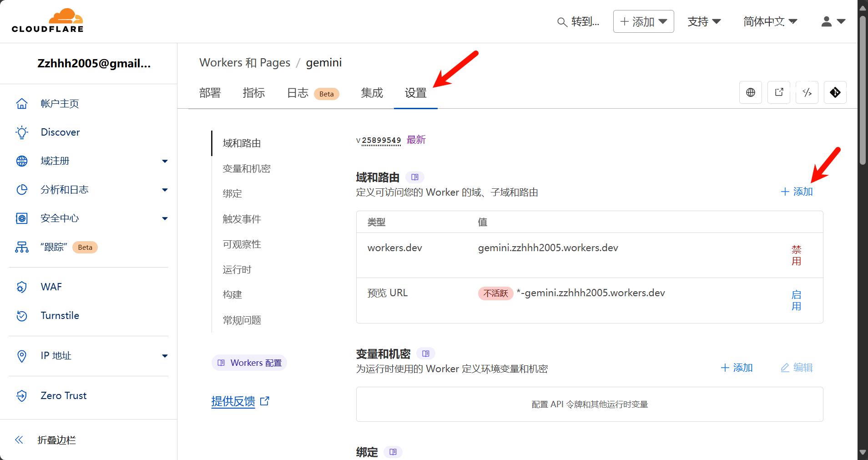The width and height of the screenshot is (868, 460).
Task: Click external link icon beside 提供反馈
Action: tap(265, 401)
